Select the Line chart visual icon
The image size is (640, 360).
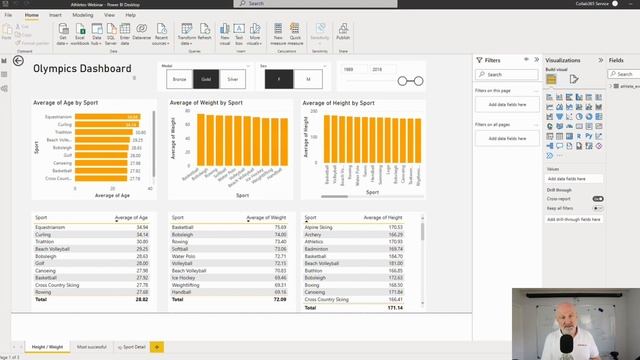(549, 107)
